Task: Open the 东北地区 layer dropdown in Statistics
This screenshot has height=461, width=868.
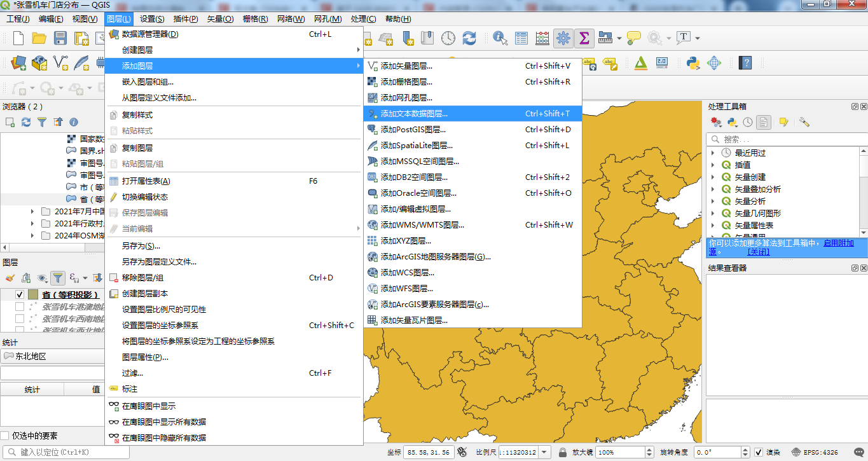Action: tap(53, 357)
